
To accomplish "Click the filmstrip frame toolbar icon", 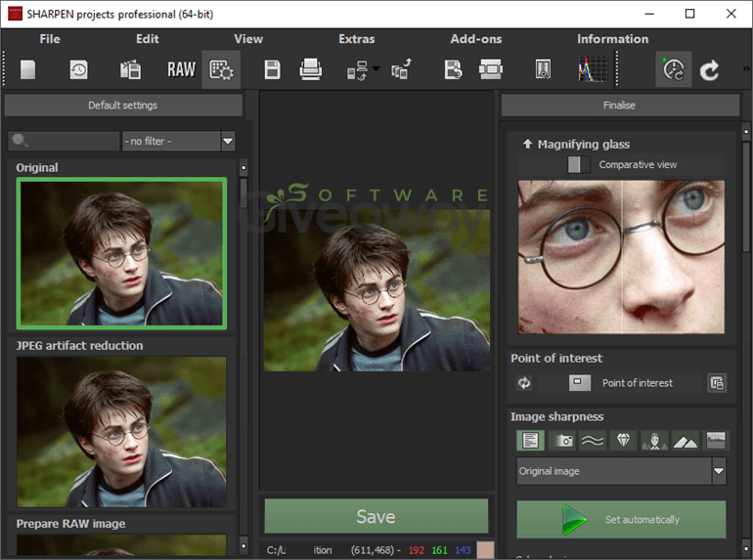I will [491, 70].
